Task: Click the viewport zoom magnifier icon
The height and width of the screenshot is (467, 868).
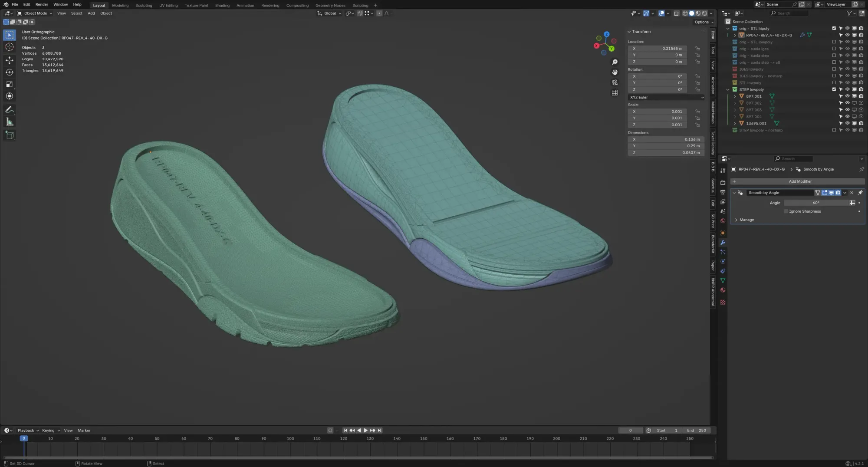Action: pos(615,62)
